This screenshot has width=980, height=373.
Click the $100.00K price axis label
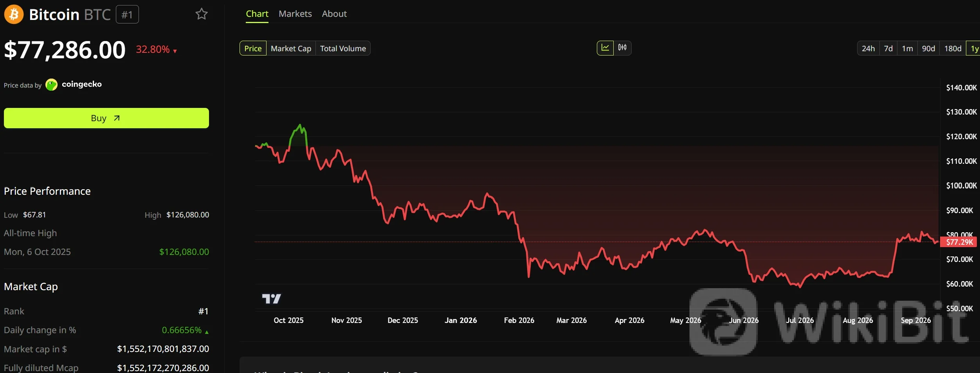(x=962, y=186)
